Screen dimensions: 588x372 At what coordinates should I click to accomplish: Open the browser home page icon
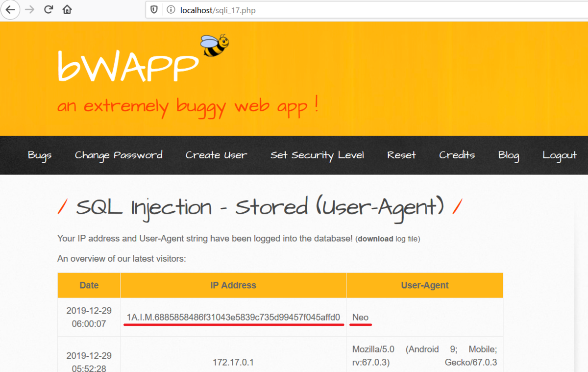(x=67, y=10)
